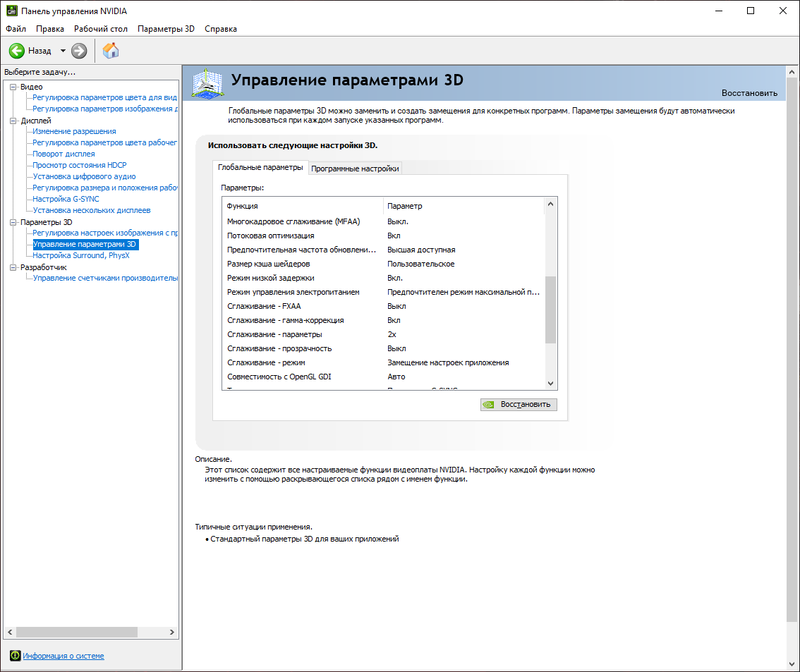Select Настройка G-SYNC in the tree
This screenshot has width=800, height=672.
click(x=66, y=199)
